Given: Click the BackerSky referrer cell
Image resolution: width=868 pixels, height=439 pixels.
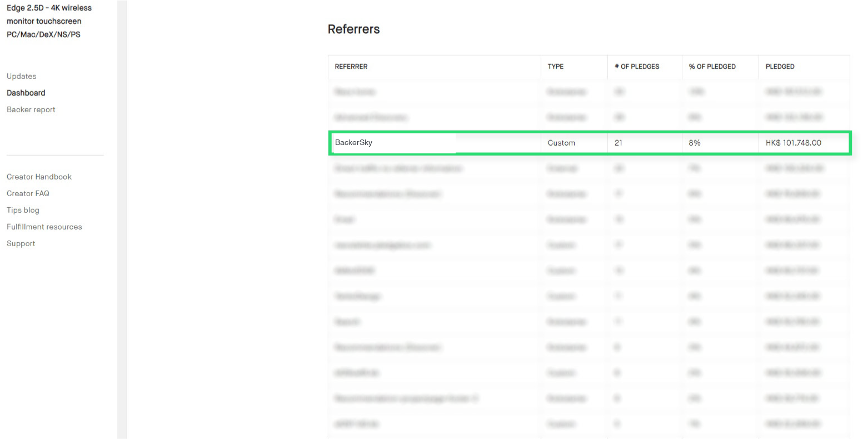Looking at the screenshot, I should click(353, 143).
